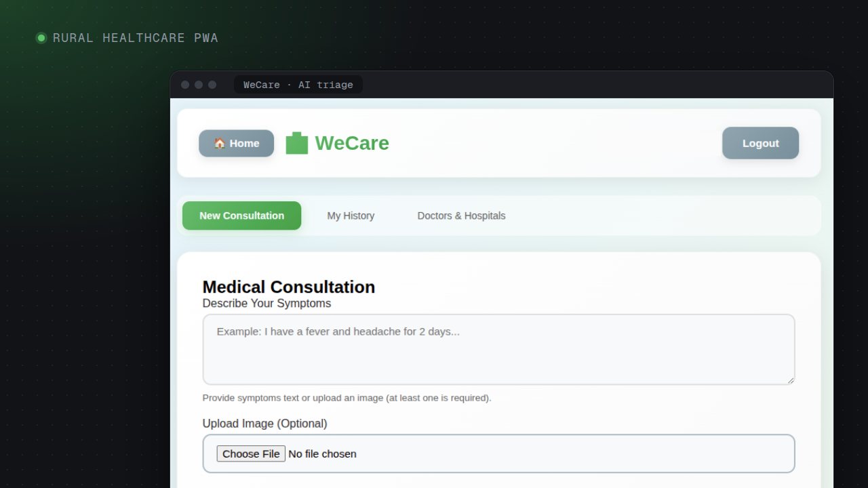Click the WeCare brand name text
This screenshot has height=488, width=868.
tap(352, 143)
